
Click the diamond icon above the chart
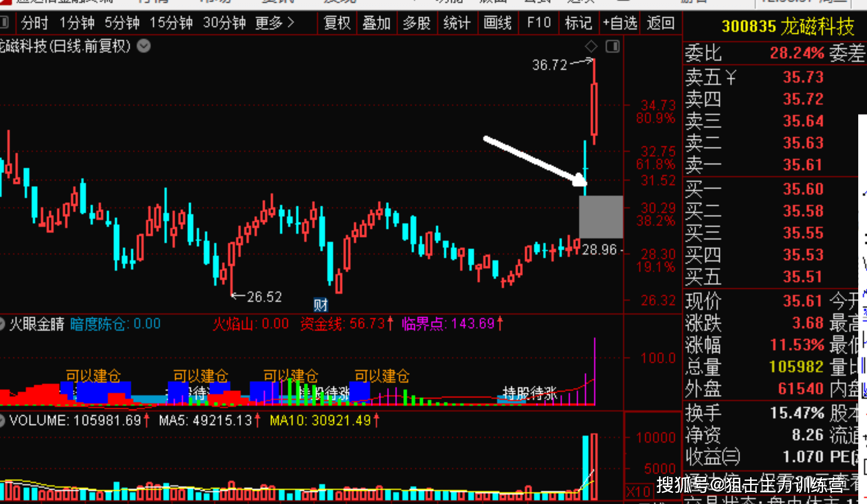click(591, 46)
